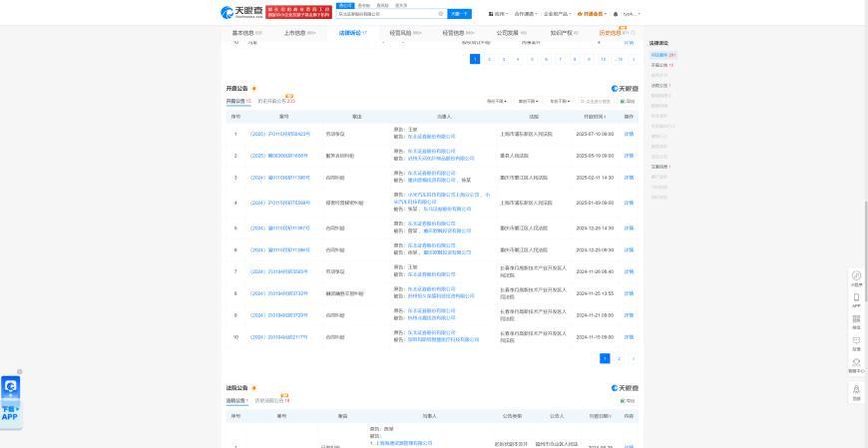Open the case number link in row 1

[280, 134]
